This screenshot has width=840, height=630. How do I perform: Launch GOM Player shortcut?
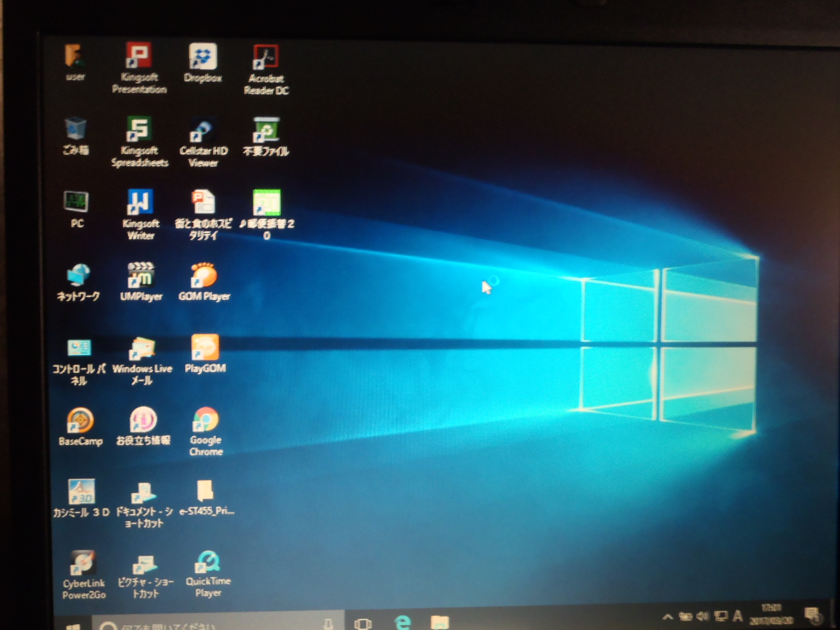pos(204,282)
